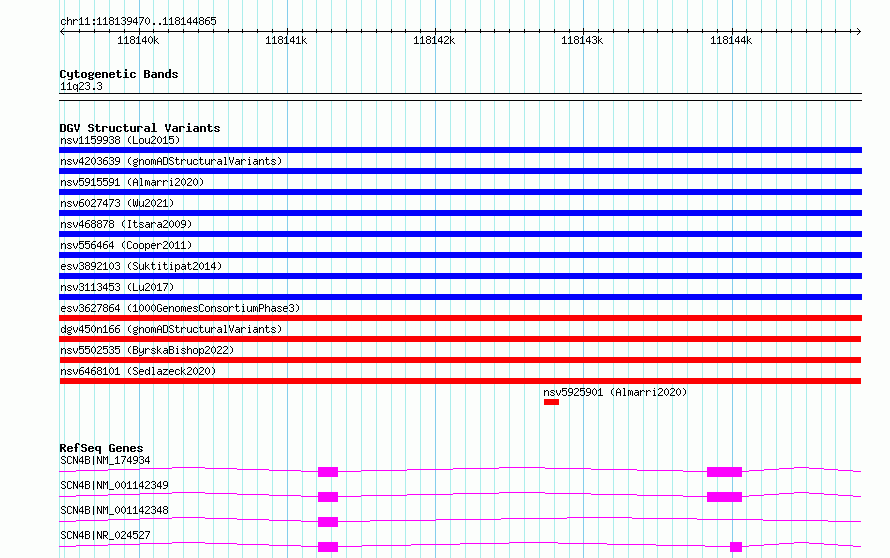This screenshot has width=890, height=558.
Task: Select the small second exon of SCN4B|NR_024527
Action: tap(736, 547)
